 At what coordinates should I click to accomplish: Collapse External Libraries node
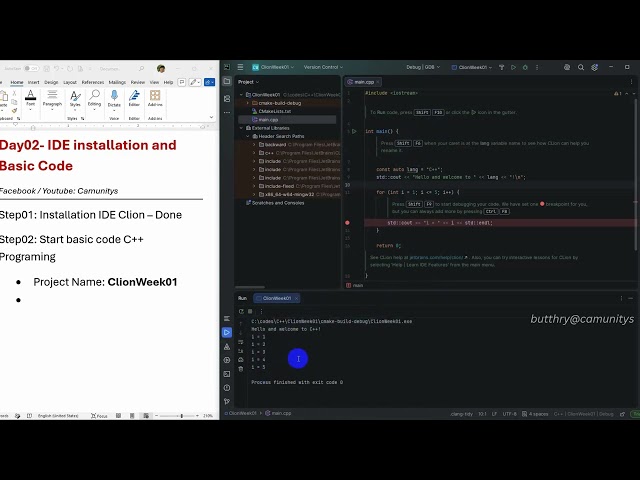[241, 128]
